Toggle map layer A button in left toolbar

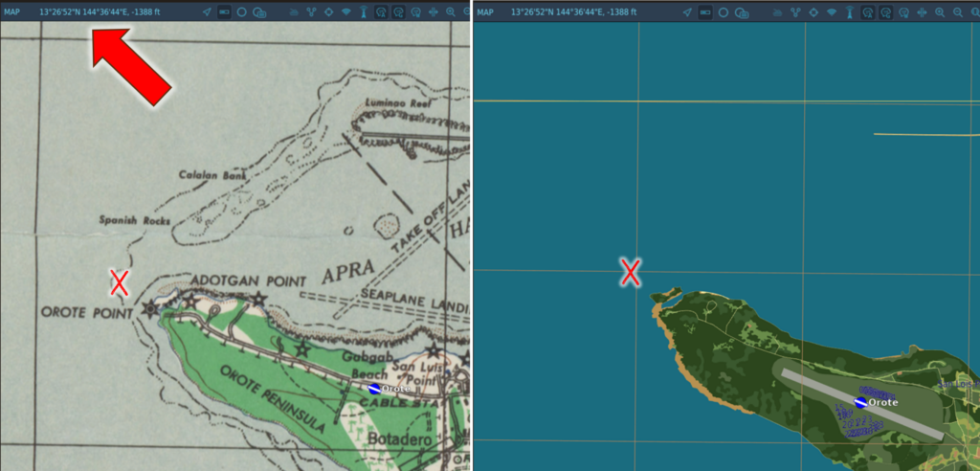[381, 12]
